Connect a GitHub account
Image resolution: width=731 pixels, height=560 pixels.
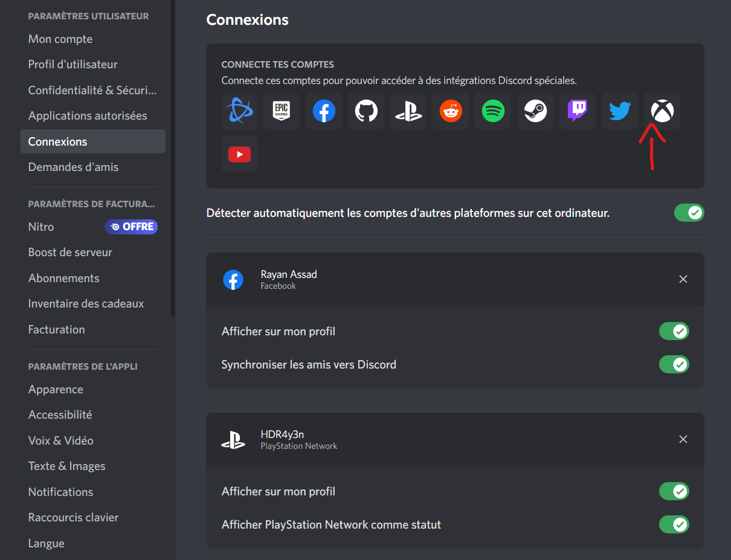click(366, 111)
